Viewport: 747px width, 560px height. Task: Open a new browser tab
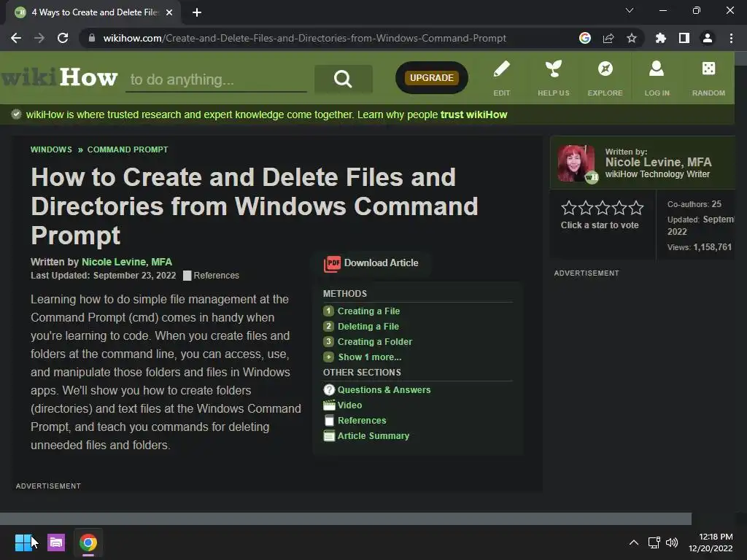[197, 12]
